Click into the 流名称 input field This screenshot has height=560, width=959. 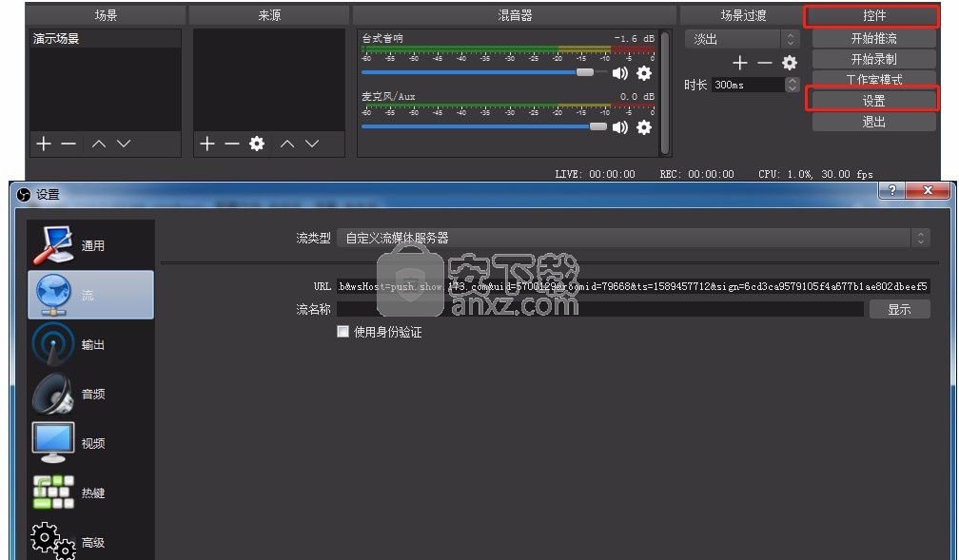599,309
